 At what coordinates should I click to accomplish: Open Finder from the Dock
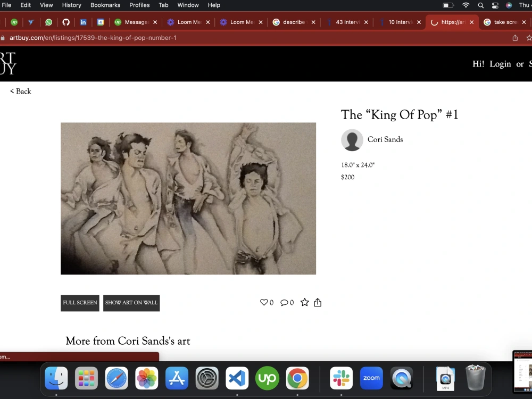(56, 378)
